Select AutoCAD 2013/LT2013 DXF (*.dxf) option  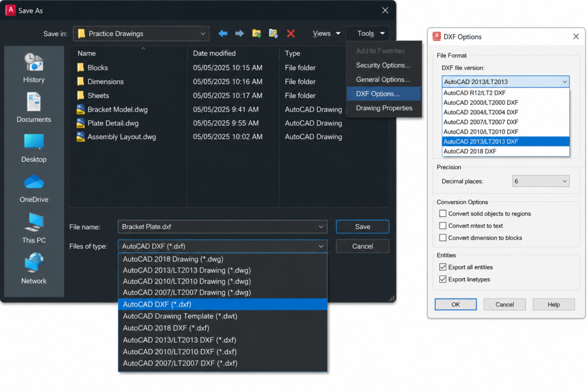pos(223,340)
